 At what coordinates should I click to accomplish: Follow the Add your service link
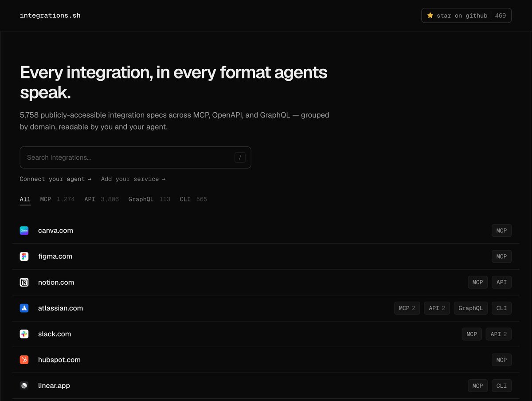(x=133, y=179)
